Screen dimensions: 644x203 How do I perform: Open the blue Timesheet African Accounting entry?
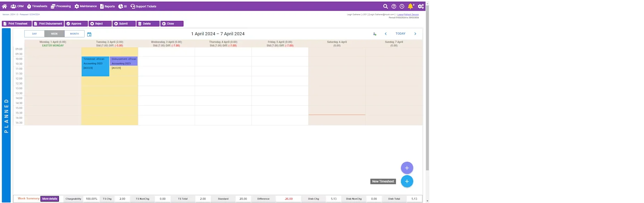[95, 66]
